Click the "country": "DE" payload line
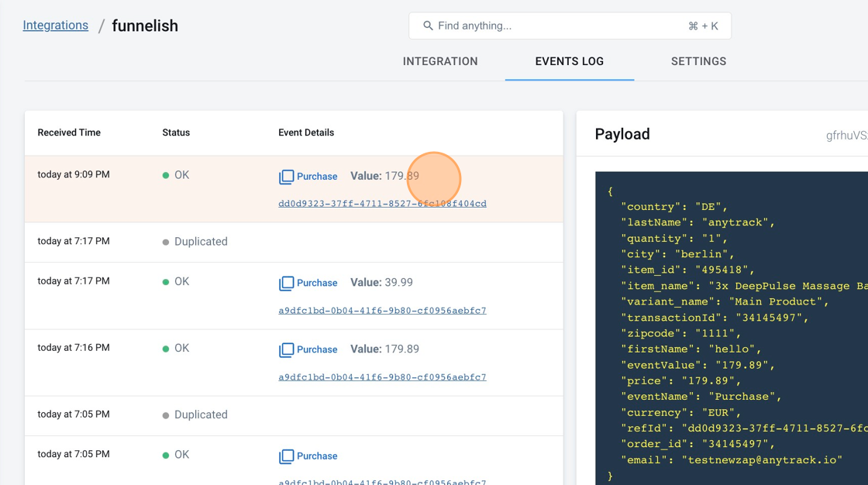 (x=673, y=207)
